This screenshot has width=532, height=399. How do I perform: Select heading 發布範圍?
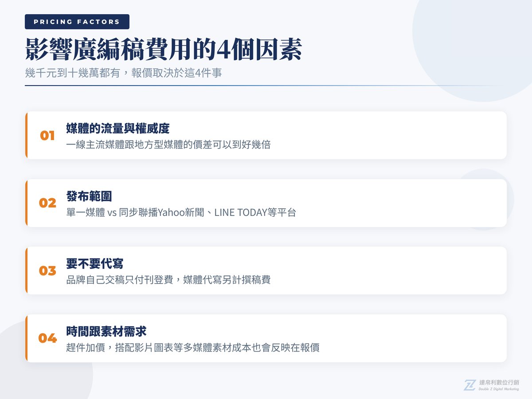[x=89, y=196]
